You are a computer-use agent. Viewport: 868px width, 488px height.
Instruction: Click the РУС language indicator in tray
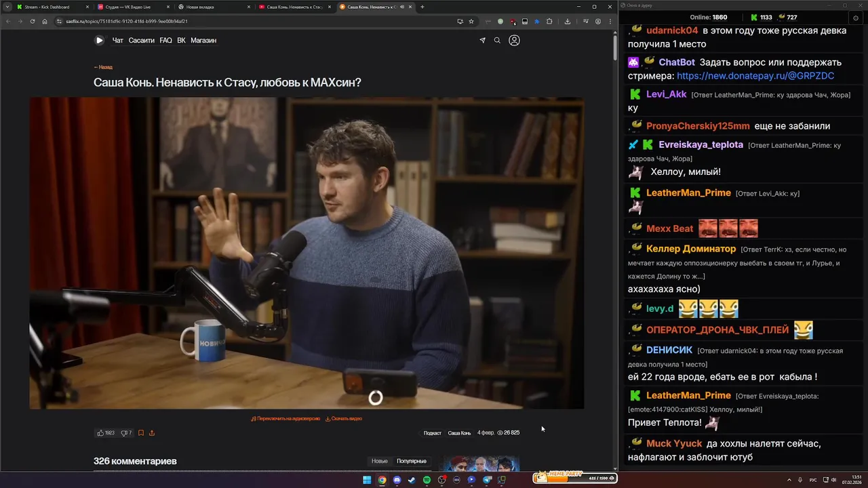point(813,480)
